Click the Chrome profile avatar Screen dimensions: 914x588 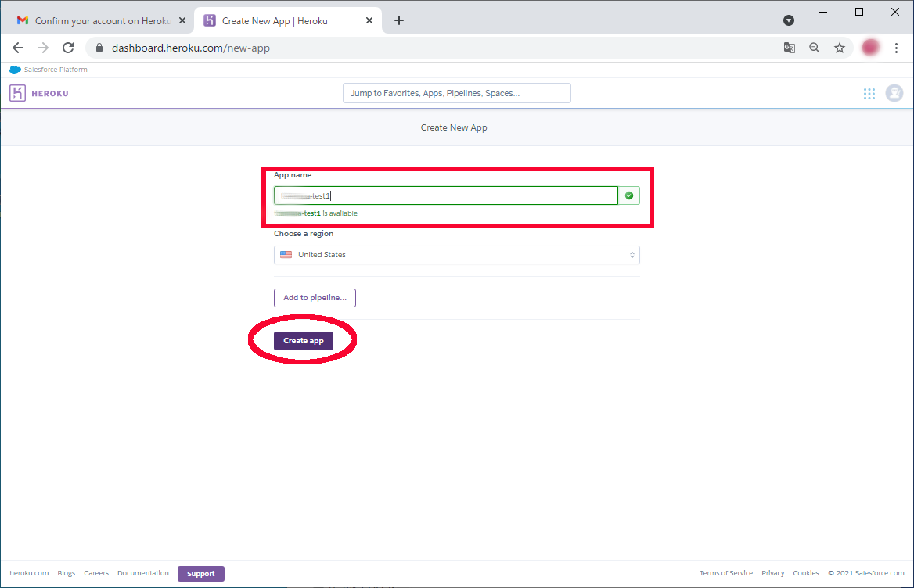tap(870, 48)
